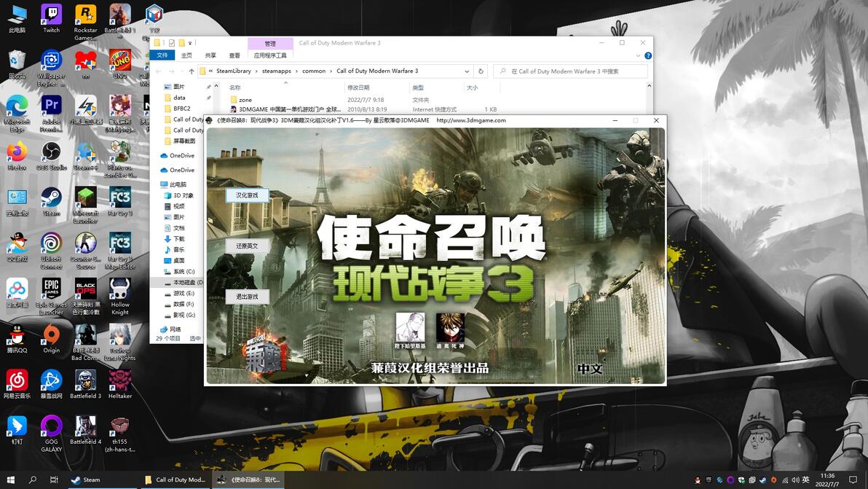Click the 还原英文 button
868x489 pixels.
(247, 246)
